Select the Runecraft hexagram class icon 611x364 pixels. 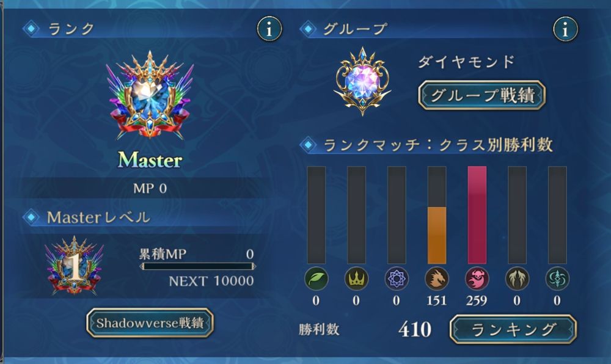coord(397,278)
